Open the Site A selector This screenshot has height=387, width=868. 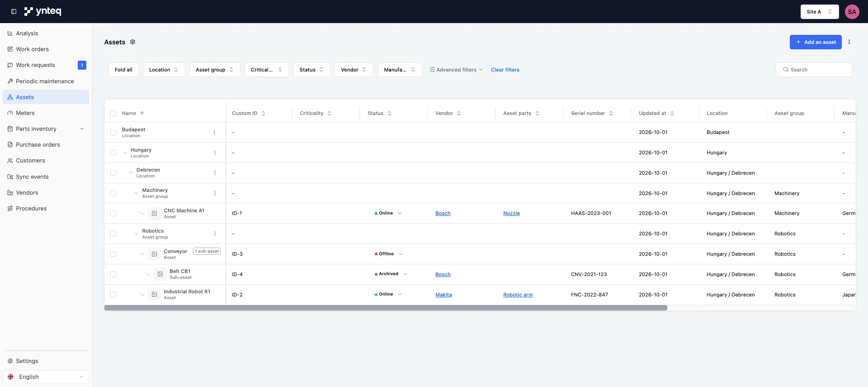[x=819, y=12]
